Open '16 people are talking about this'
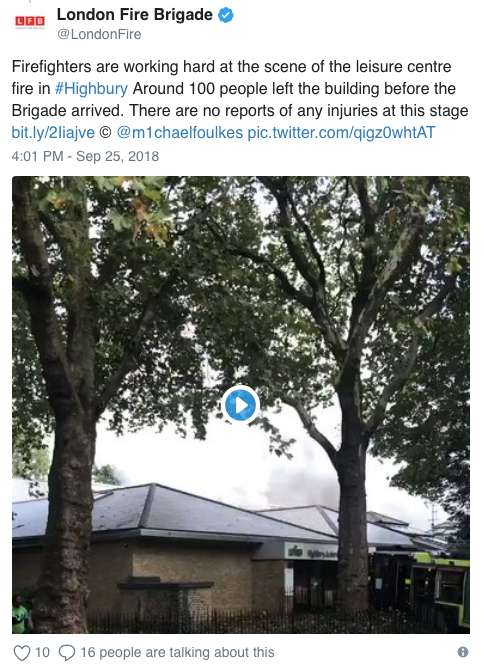484x667 pixels. (x=177, y=652)
